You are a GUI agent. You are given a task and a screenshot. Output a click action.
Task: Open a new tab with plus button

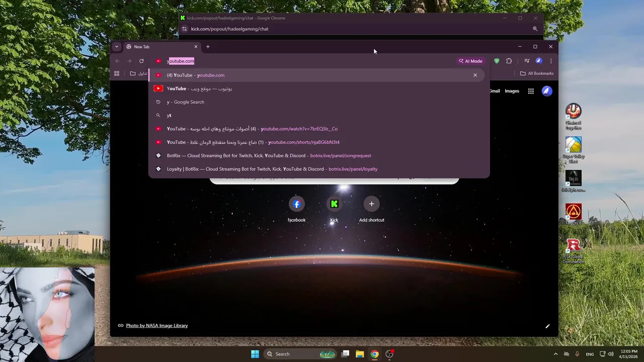pyautogui.click(x=208, y=47)
